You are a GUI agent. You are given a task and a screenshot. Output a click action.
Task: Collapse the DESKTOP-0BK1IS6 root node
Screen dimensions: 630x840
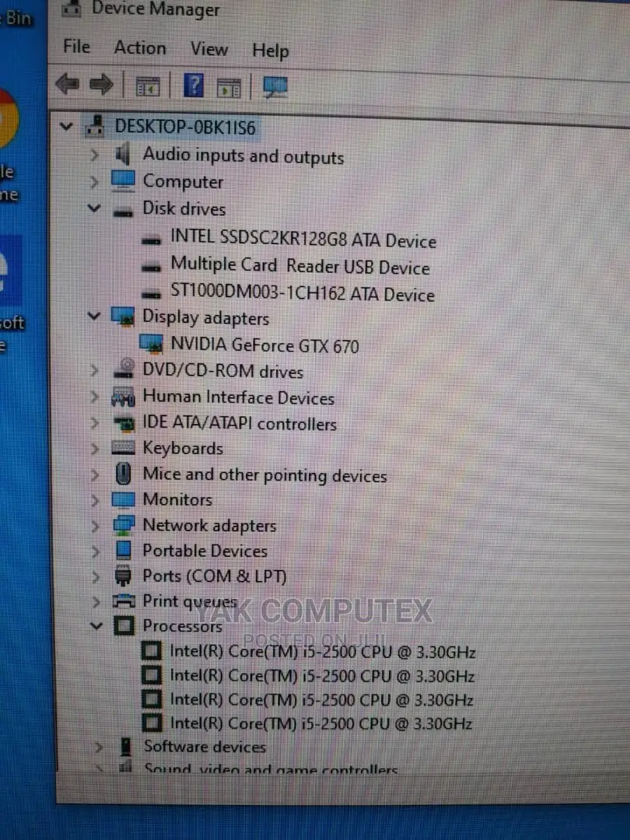coord(66,127)
